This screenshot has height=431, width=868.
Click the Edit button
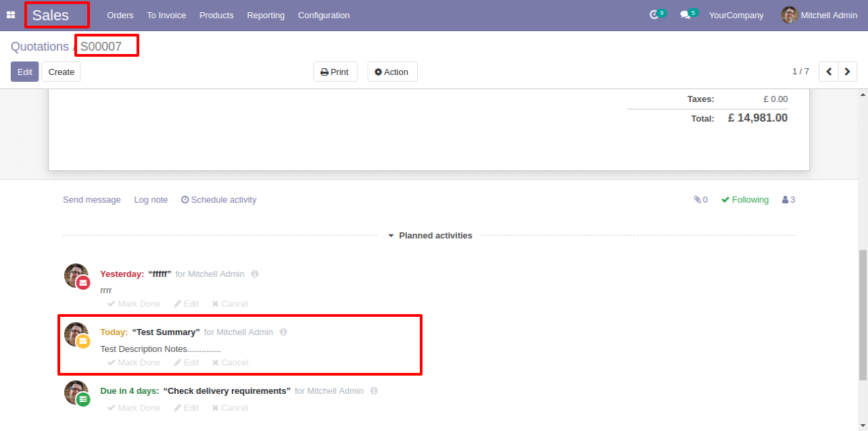(x=25, y=72)
